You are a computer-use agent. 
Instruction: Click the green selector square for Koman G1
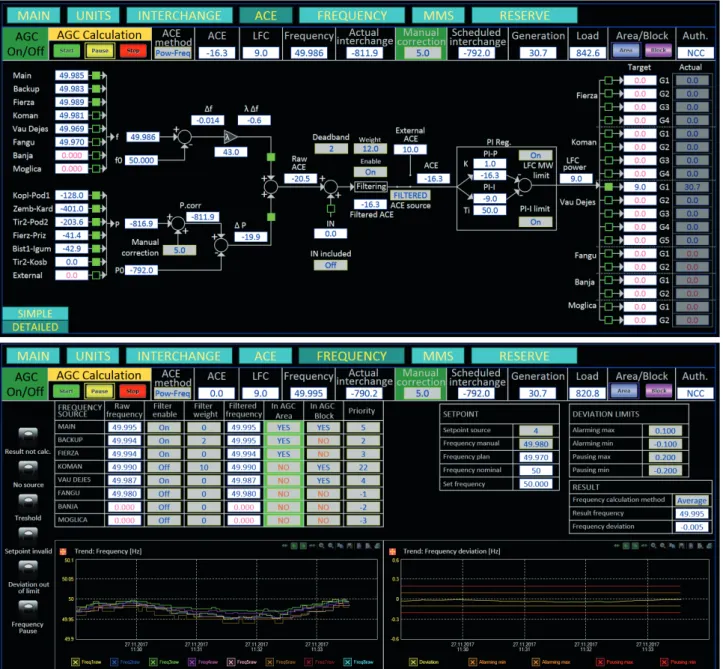pyautogui.click(x=609, y=134)
